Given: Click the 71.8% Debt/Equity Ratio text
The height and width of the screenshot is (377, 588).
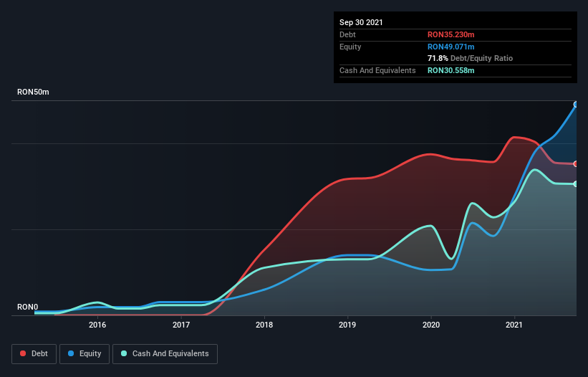Looking at the screenshot, I should coord(470,58).
